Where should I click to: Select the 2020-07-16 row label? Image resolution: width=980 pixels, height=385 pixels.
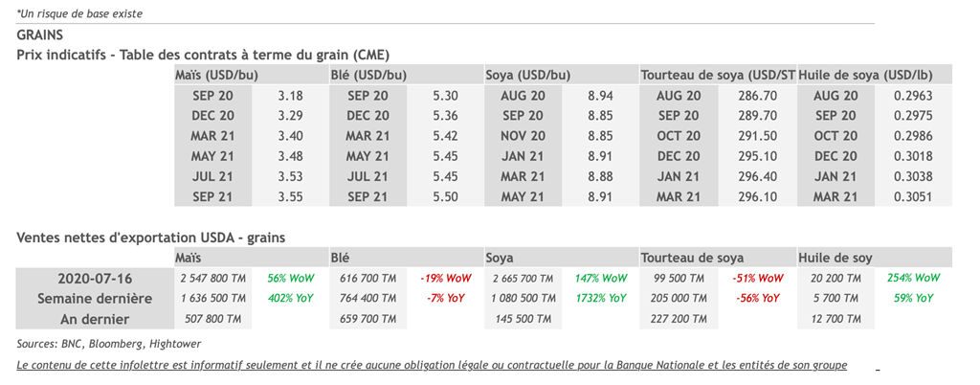pos(94,278)
